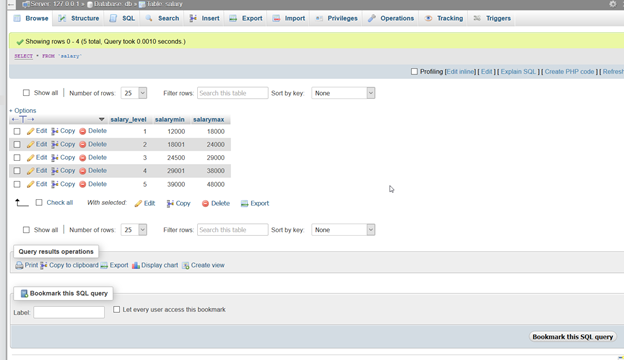Screen dimensions: 624x360
Task: Switch to the SQL tab
Action: point(123,18)
